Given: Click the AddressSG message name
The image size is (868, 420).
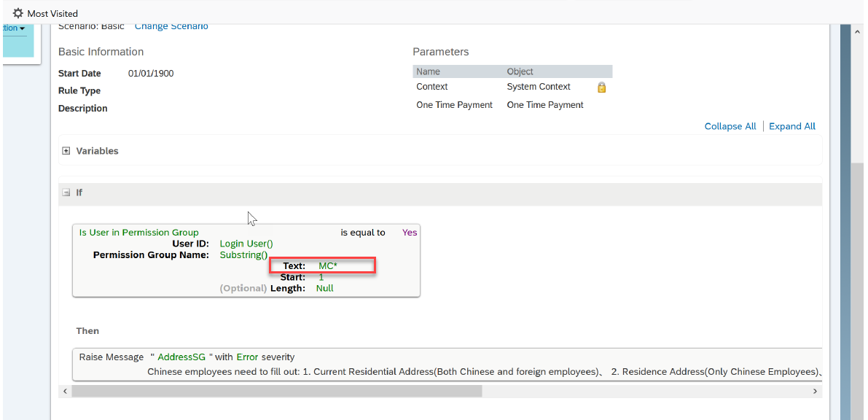Looking at the screenshot, I should pyautogui.click(x=181, y=357).
